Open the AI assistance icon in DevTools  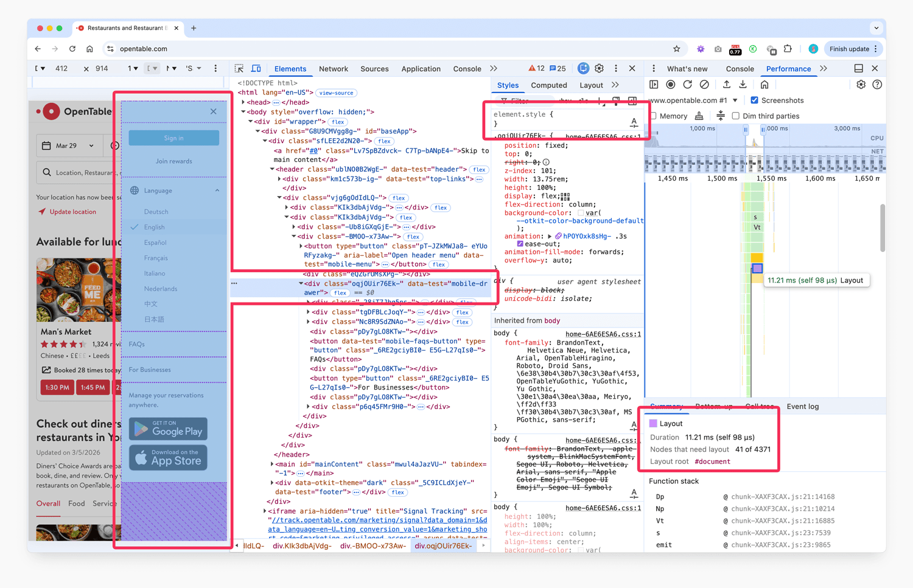click(583, 69)
